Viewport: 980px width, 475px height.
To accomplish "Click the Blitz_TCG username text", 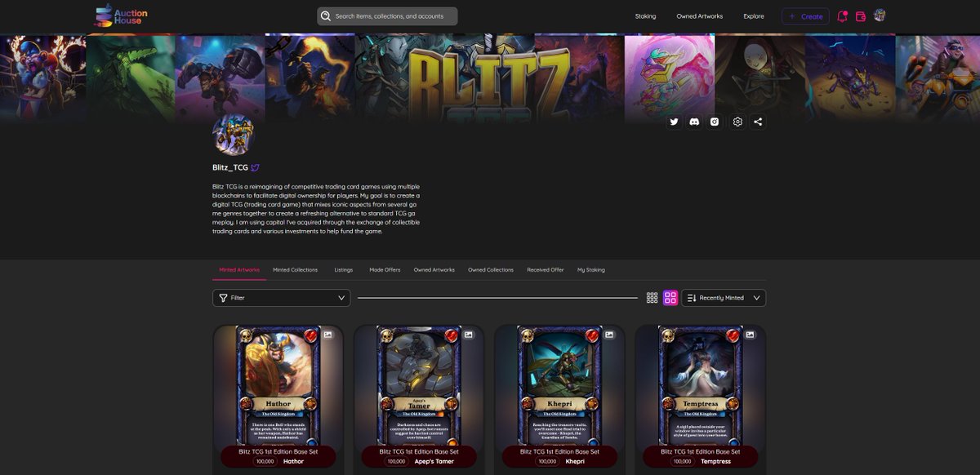I will [230, 167].
